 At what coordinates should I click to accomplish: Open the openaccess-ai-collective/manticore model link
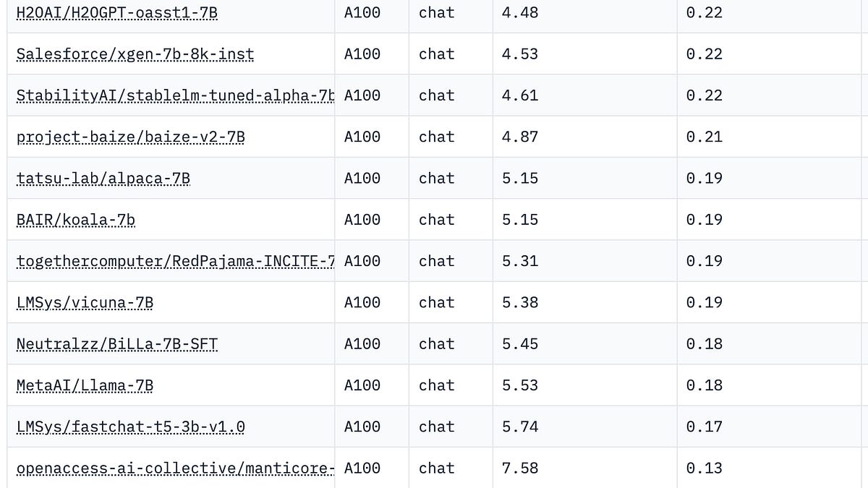click(175, 468)
